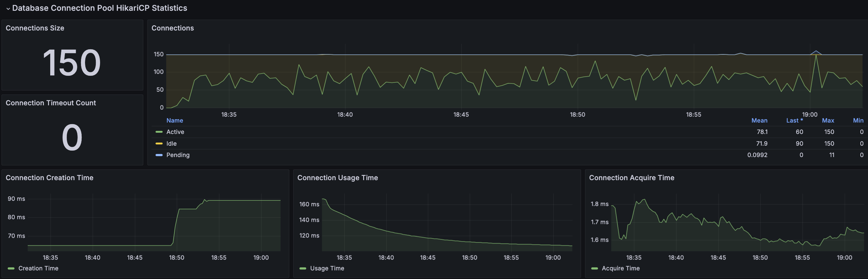Click the Active series green color swatch

pos(159,132)
